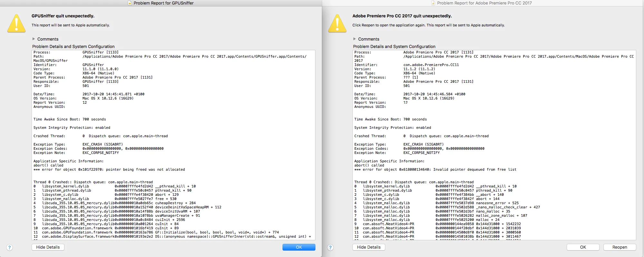Click document icon in Premiere Pro title bar
Viewport: 644px width, 257px height.
(433, 3)
